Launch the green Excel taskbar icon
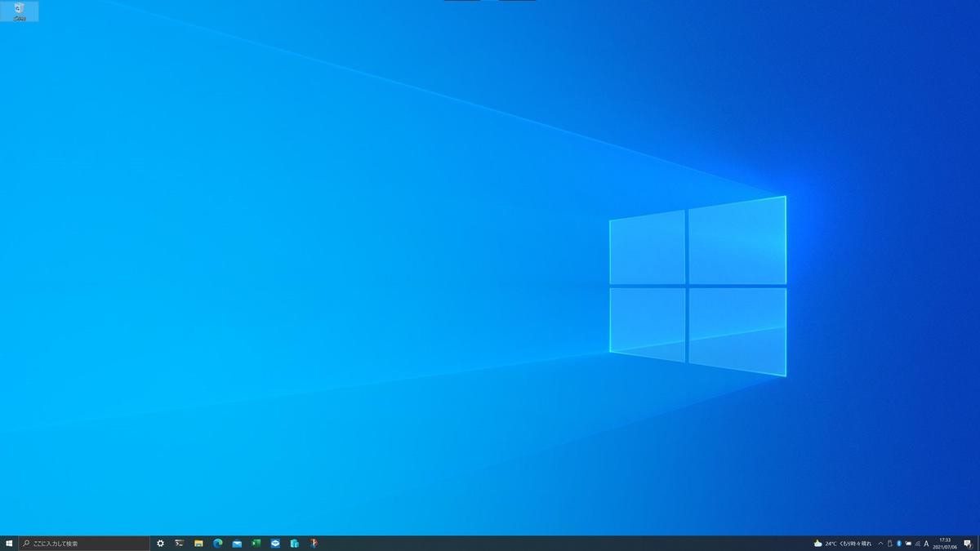This screenshot has width=980, height=551. [x=256, y=543]
